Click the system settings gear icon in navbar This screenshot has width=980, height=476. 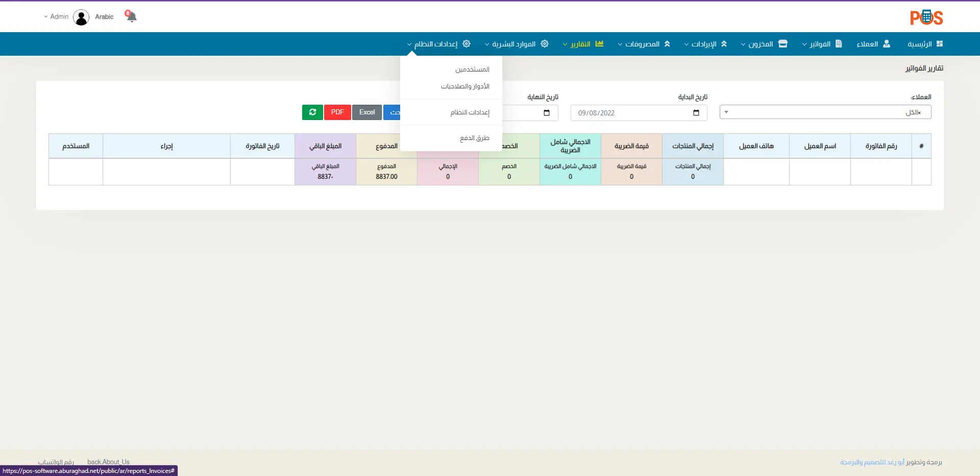point(467,44)
